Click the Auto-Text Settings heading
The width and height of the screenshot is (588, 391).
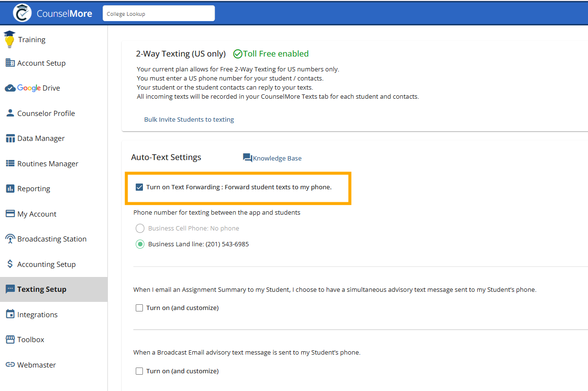(x=166, y=157)
